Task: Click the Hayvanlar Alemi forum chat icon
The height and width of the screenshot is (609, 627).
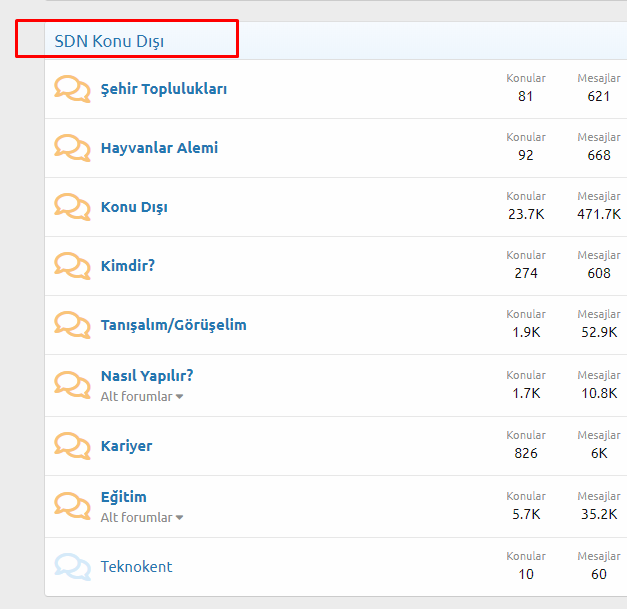Action: (72, 148)
